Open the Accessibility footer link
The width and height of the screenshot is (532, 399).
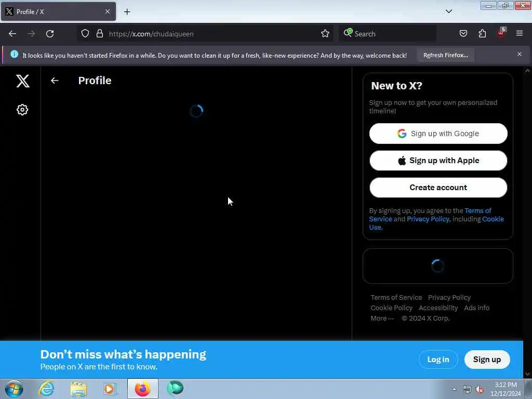click(438, 308)
